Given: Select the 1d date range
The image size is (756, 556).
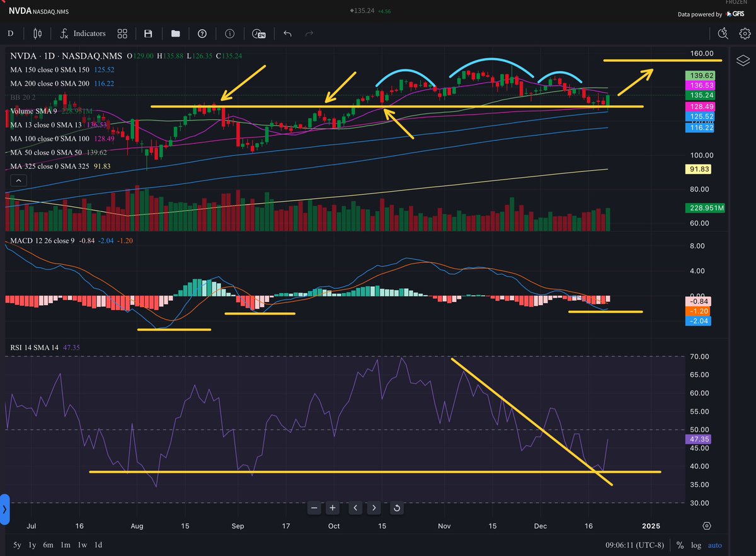Looking at the screenshot, I should [x=98, y=545].
